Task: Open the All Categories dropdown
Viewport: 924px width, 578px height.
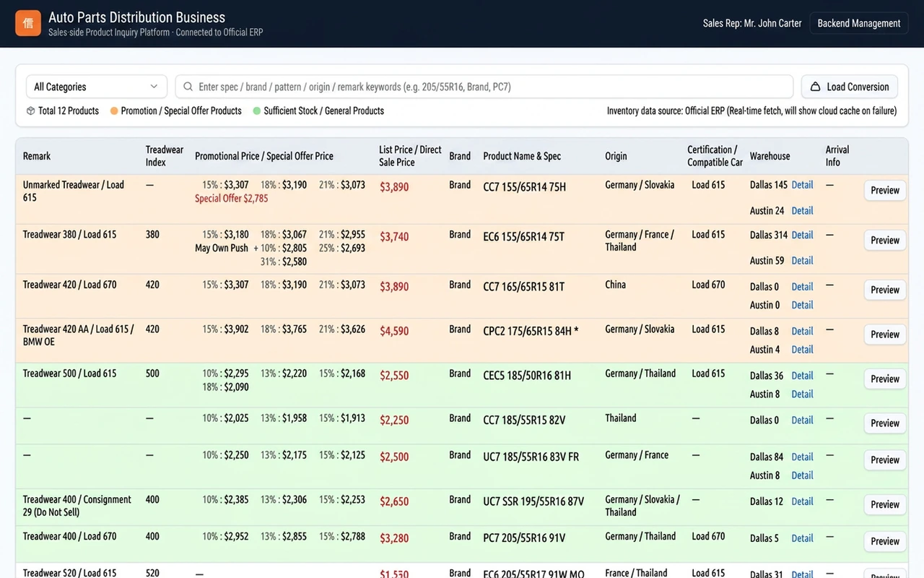Action: tap(97, 87)
